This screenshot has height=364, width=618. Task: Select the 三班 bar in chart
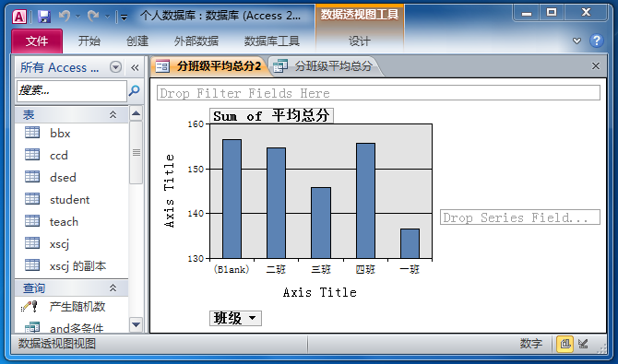321,223
